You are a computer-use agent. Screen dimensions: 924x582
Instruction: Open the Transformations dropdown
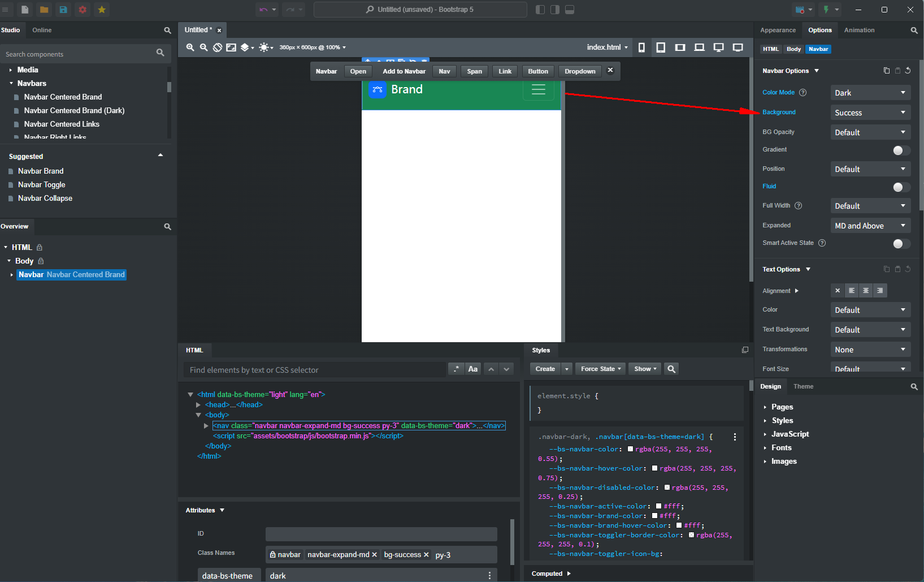pos(870,350)
